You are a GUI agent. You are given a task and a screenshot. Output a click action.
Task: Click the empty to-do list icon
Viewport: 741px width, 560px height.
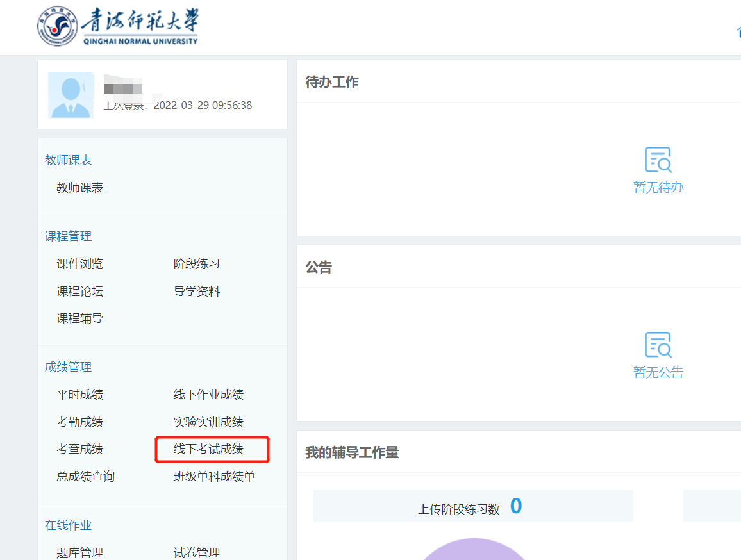tap(658, 160)
